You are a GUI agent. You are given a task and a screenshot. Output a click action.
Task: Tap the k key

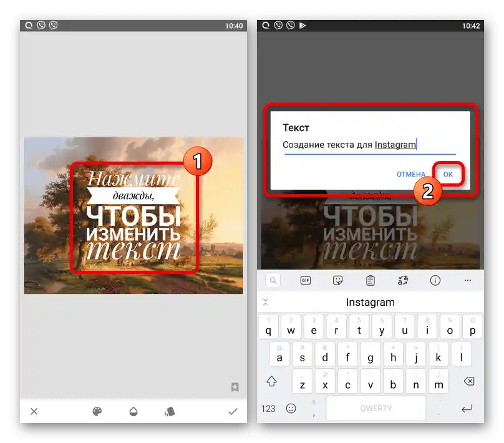pos(439,354)
